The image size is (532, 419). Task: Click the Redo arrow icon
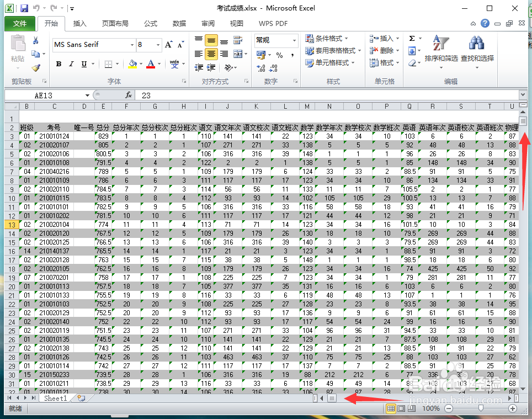point(54,8)
